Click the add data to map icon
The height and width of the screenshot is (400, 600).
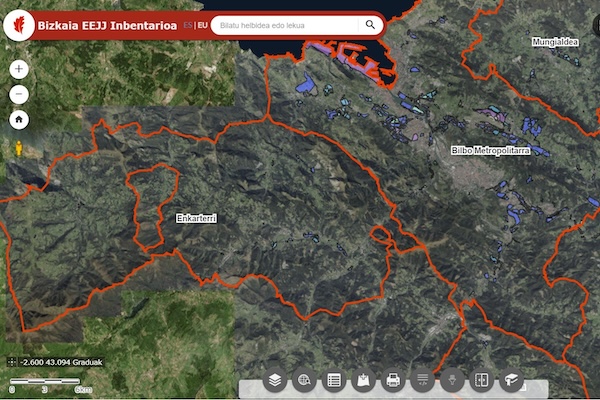click(363, 381)
